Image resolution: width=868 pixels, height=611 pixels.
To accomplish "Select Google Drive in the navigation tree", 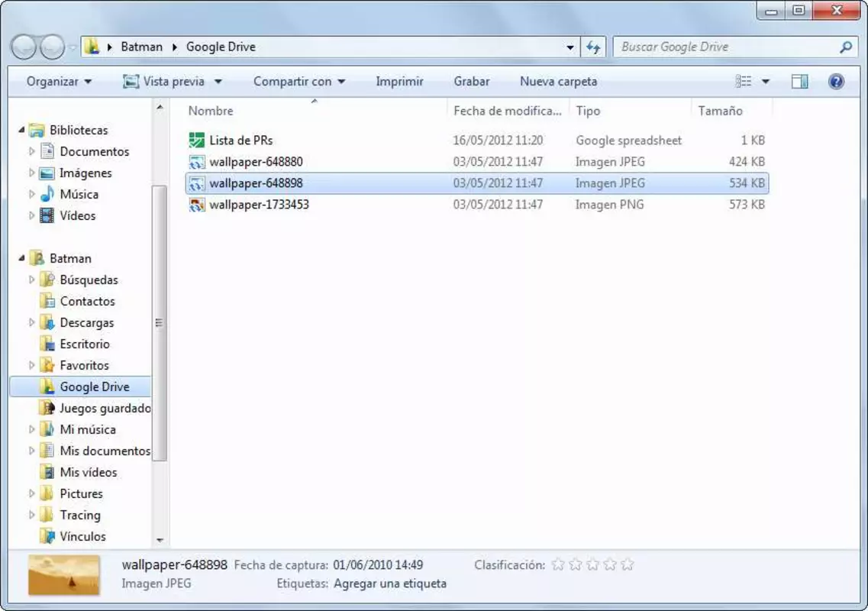I will point(81,386).
